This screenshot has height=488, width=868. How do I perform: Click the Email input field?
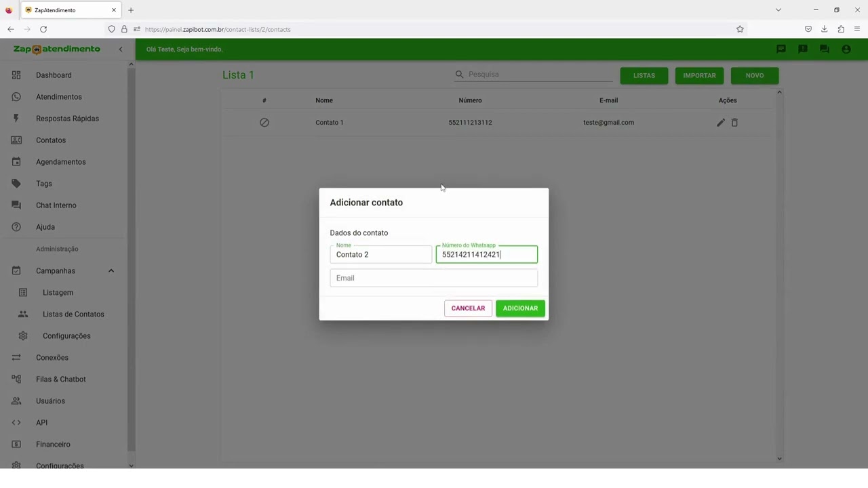[x=434, y=278]
